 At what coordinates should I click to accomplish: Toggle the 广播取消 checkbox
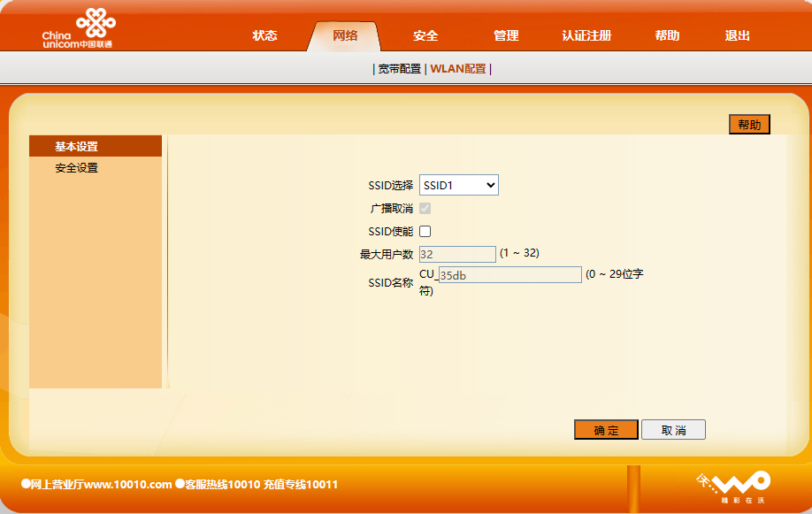[x=425, y=209]
